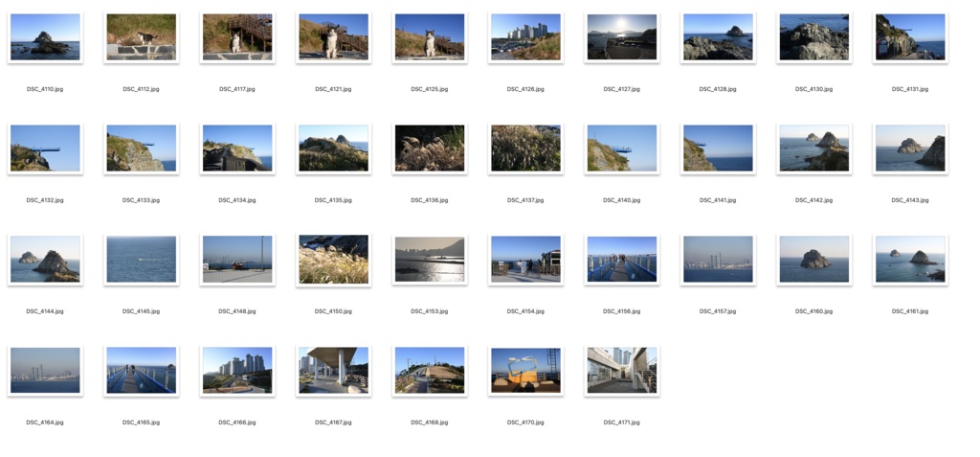Screen dimensions: 980x457
Task: Select the DSC_4156.jpg blue walkway thumbnail
Action: coord(622,260)
